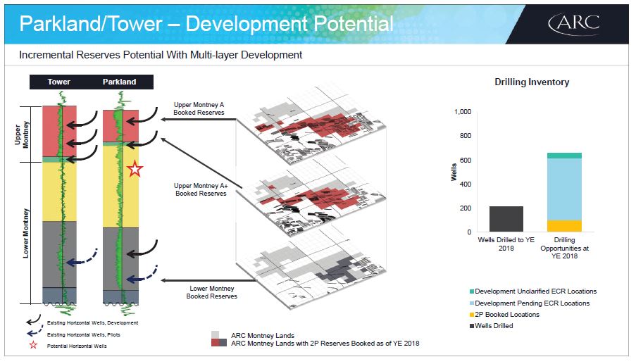Click the Development Pending ECR Locations legend text
Viewport: 636px width, 364px height.
point(532,303)
